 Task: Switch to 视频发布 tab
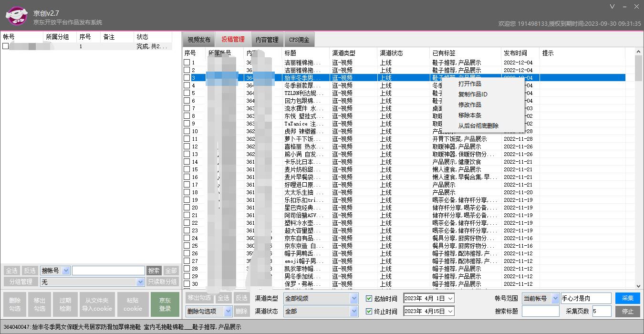(x=198, y=40)
